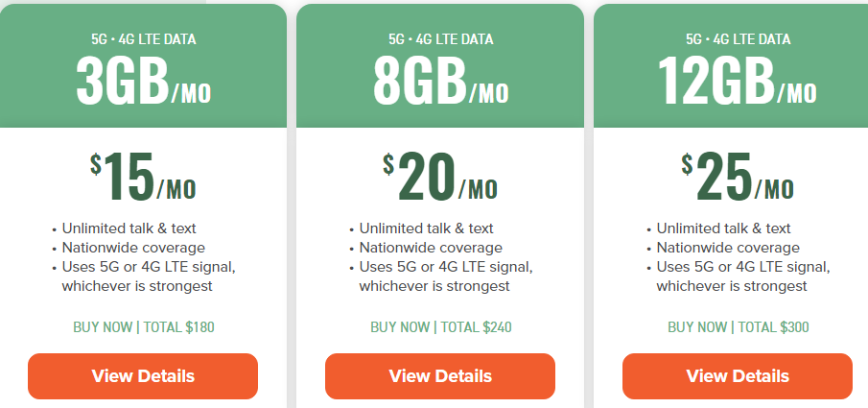The image size is (868, 408).
Task: Click the 12GB/MO plan heading
Action: click(x=738, y=83)
